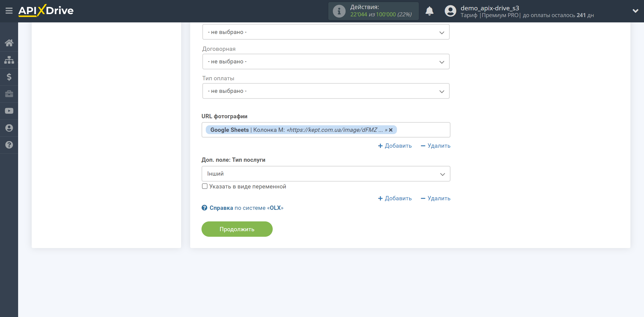
Task: Open the Договорная dropdown
Action: 326,61
